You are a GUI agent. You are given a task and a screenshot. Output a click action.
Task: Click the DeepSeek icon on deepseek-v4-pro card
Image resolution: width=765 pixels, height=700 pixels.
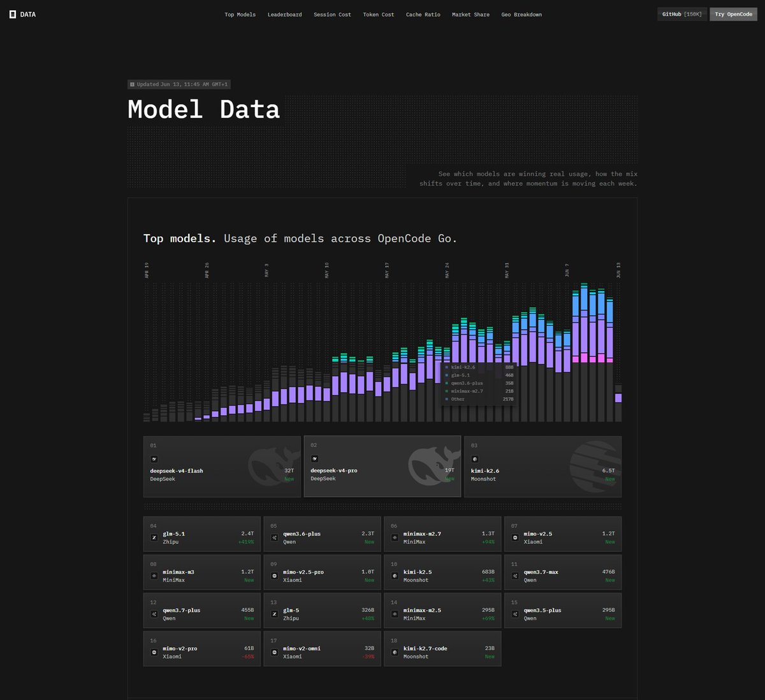point(314,459)
